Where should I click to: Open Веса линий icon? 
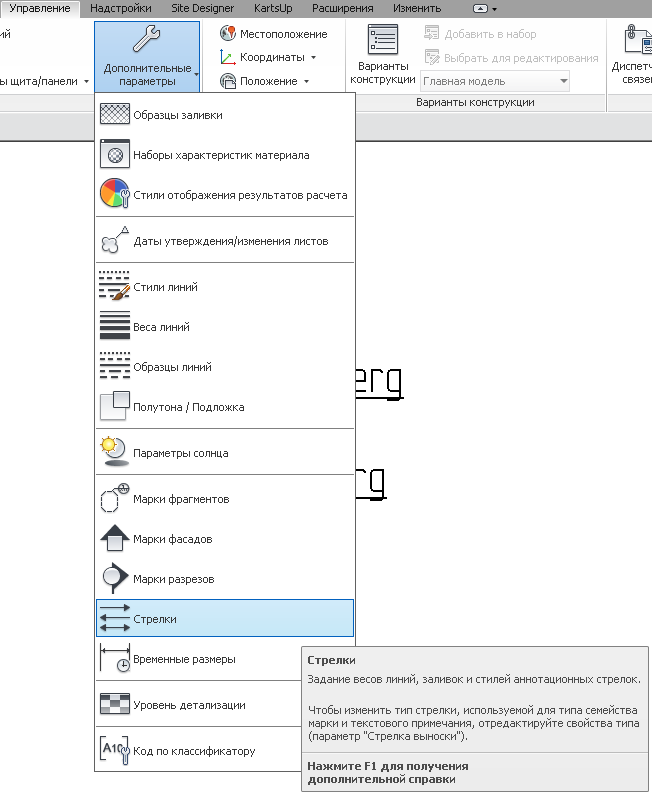[115, 325]
